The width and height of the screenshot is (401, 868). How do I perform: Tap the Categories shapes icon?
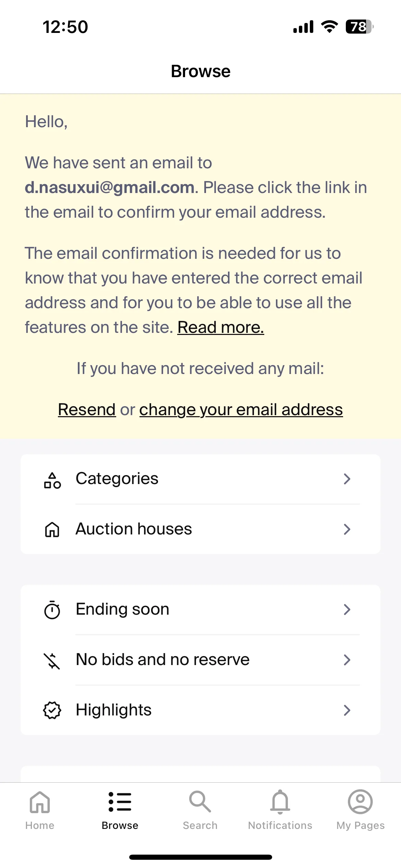point(52,480)
